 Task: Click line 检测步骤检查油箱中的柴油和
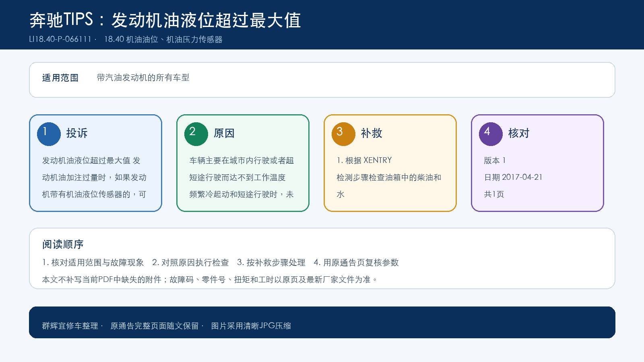coord(389,177)
